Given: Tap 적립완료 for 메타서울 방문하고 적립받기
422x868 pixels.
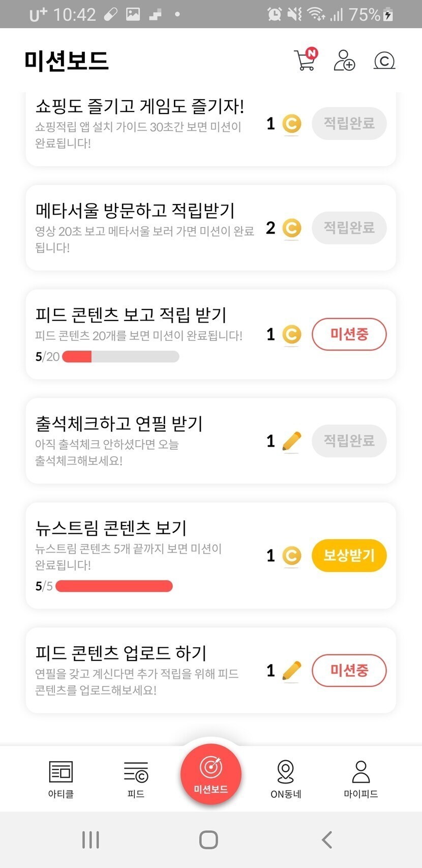Looking at the screenshot, I should (x=349, y=227).
